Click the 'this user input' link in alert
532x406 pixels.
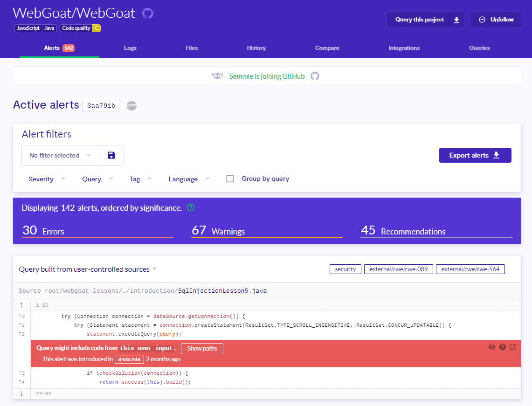[x=147, y=348]
